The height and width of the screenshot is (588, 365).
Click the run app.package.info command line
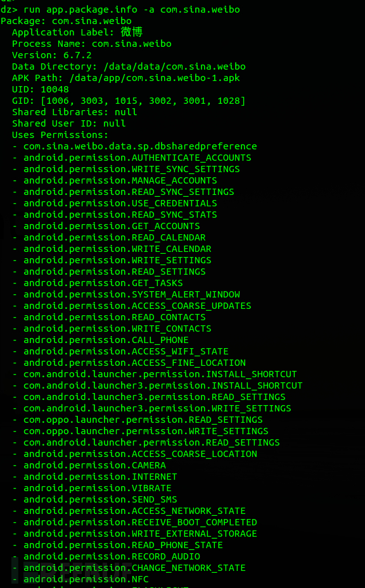click(x=120, y=9)
